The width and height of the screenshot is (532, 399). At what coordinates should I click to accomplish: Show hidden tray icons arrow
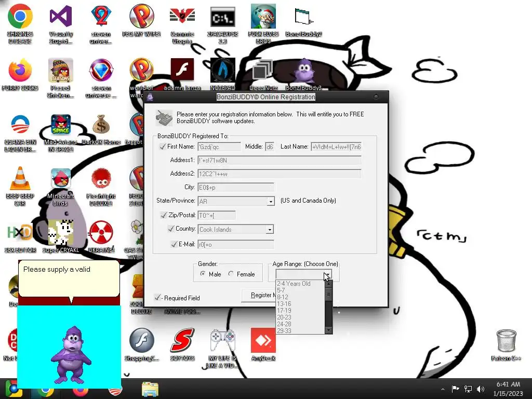click(x=443, y=389)
